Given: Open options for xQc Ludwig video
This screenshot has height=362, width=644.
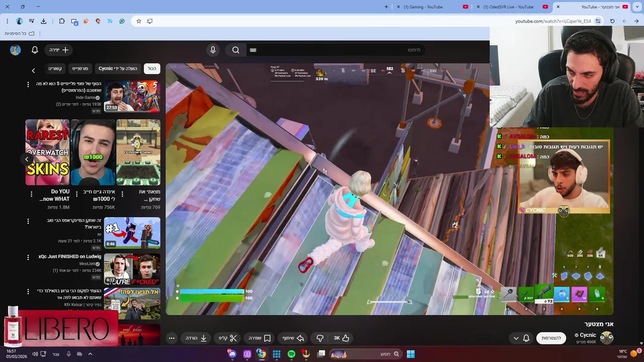Looking at the screenshot, I should click(28, 257).
